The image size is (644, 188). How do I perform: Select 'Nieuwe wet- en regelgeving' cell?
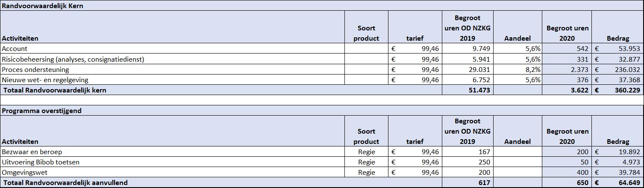point(45,80)
